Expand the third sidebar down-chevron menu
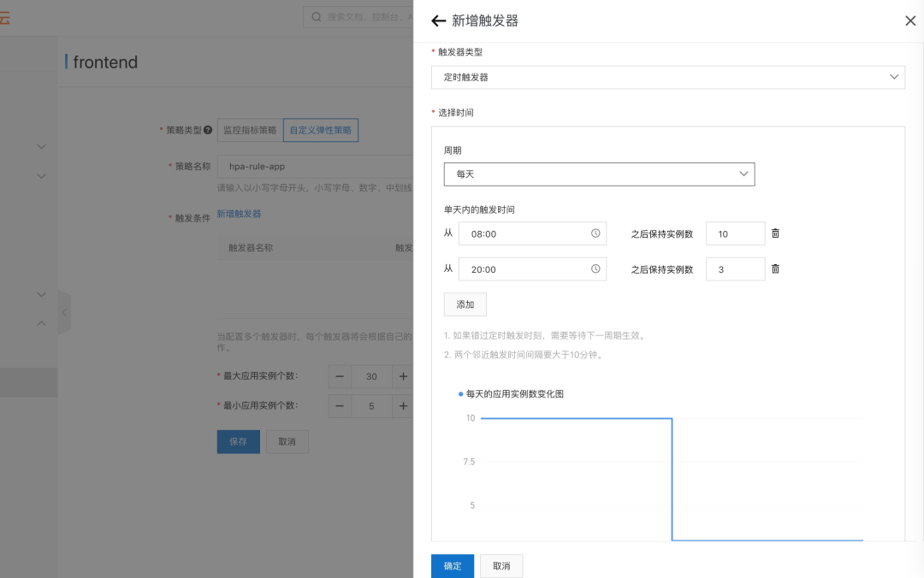Viewport: 924px width, 578px height. pyautogui.click(x=41, y=295)
